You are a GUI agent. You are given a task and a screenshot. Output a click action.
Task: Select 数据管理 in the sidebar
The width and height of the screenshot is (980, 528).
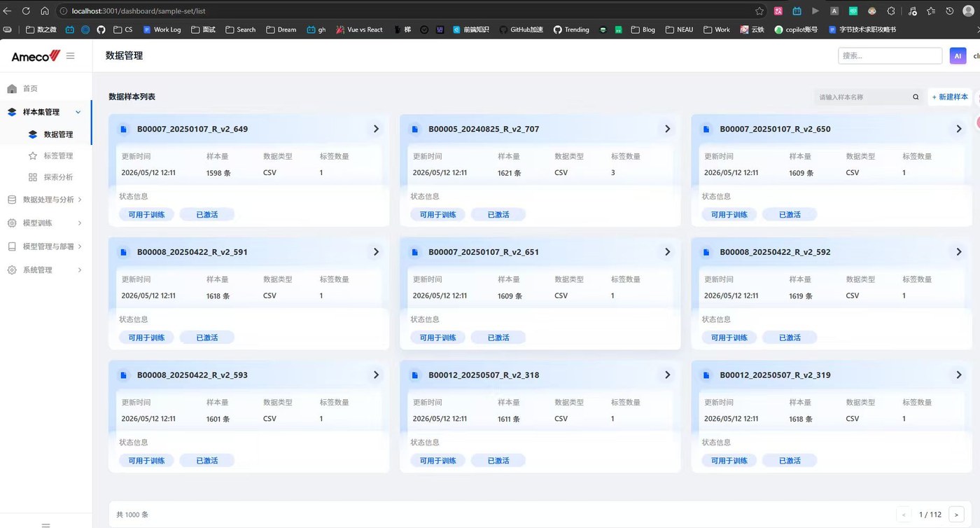coord(45,134)
